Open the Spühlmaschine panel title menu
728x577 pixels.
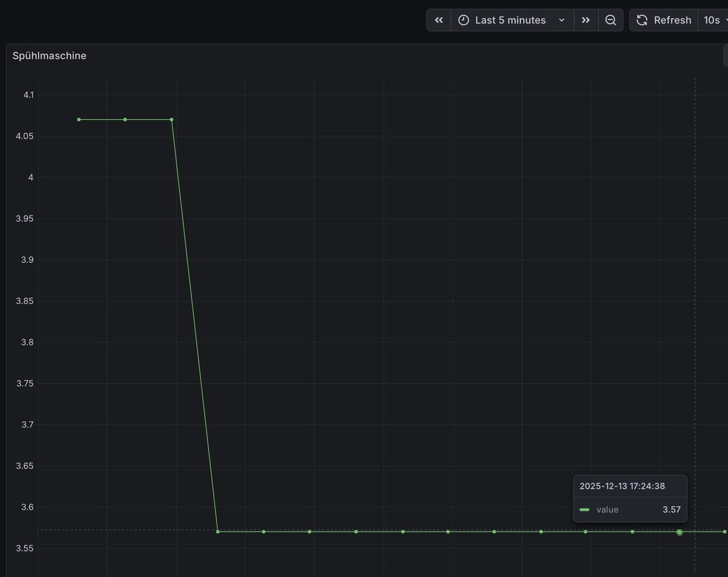coord(49,56)
